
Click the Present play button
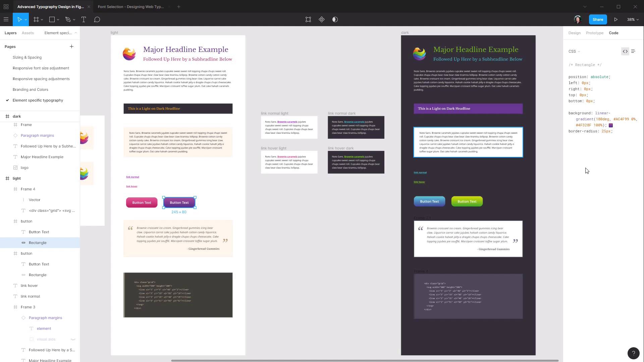click(616, 19)
